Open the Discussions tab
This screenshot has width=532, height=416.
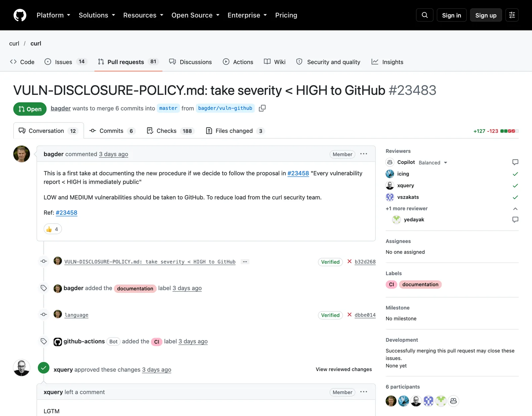click(190, 62)
